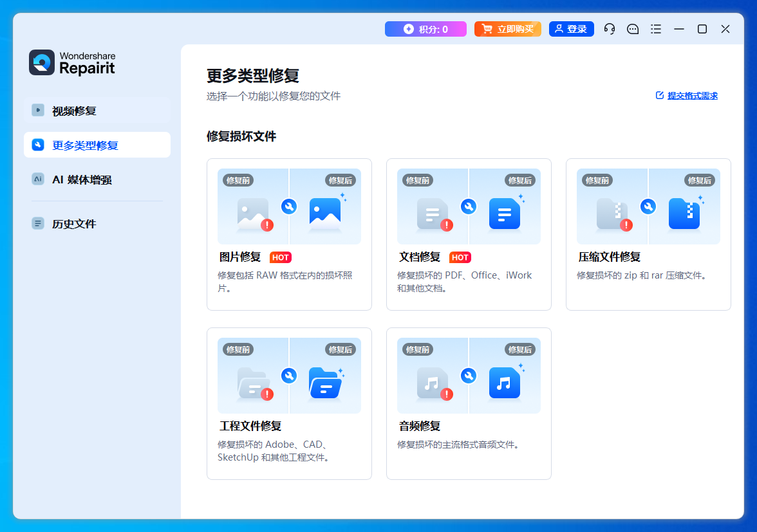Open customer support via the headset icon
Viewport: 757px width, 532px height.
(609, 29)
